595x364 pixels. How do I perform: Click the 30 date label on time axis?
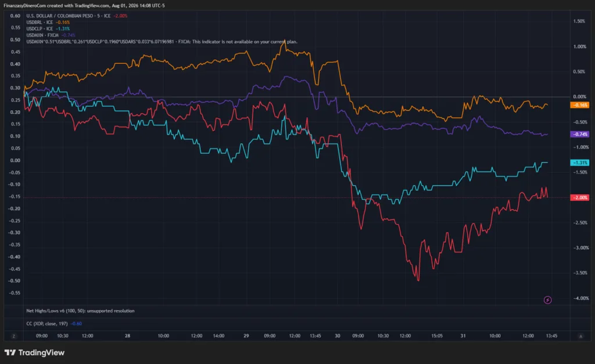click(338, 336)
